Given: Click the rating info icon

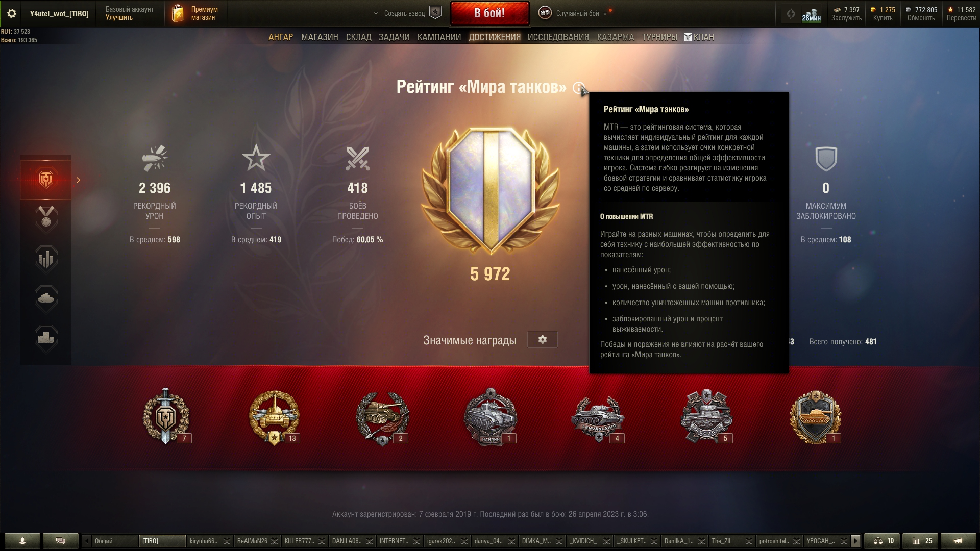Looking at the screenshot, I should tap(578, 88).
